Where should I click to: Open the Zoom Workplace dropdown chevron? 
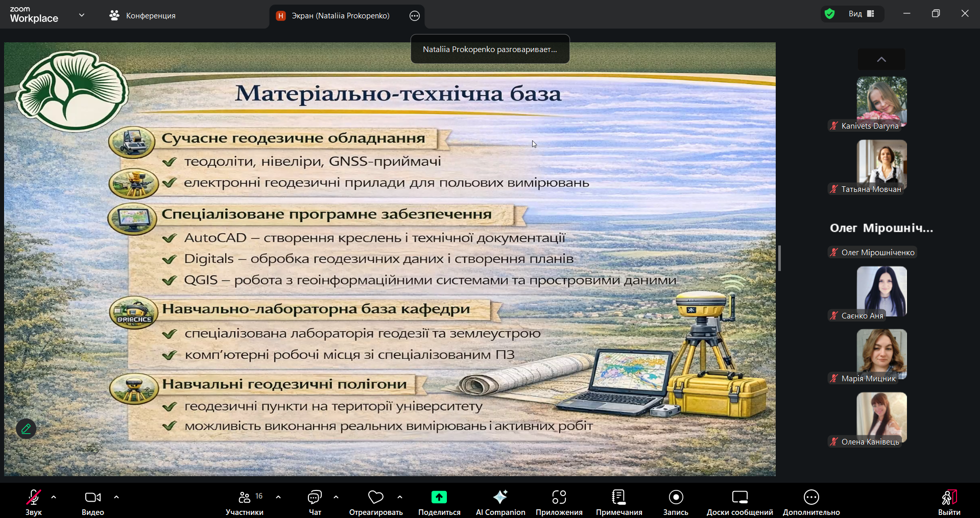coord(82,15)
